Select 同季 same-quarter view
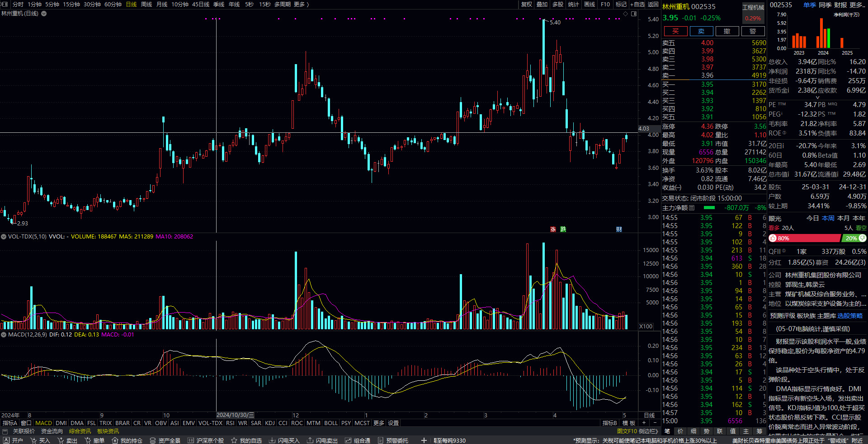 pyautogui.click(x=825, y=5)
